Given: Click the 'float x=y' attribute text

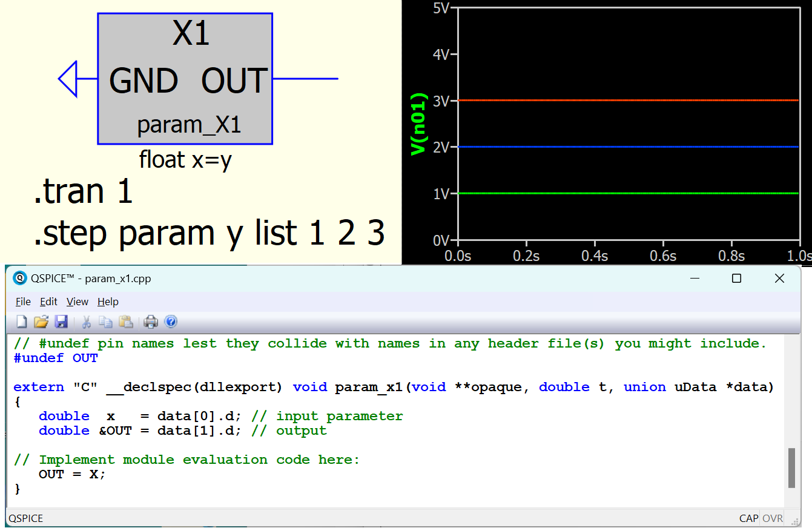Looking at the screenshot, I should tap(185, 160).
